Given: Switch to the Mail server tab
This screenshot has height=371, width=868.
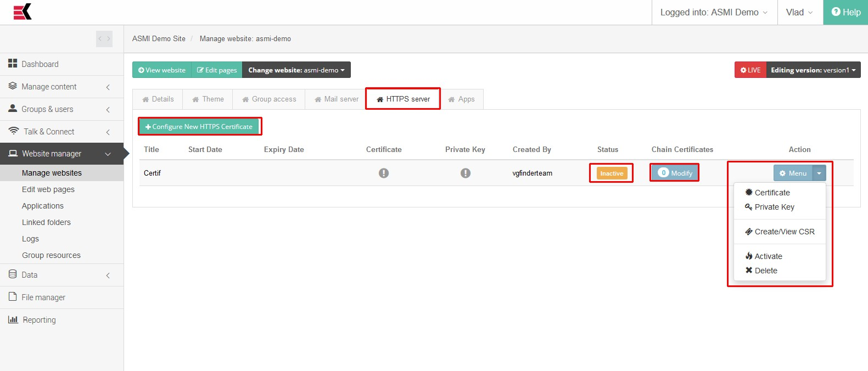Looking at the screenshot, I should coord(337,99).
